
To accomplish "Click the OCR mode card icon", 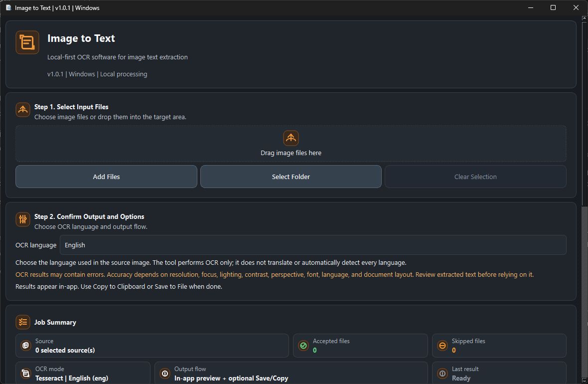I will pyautogui.click(x=25, y=373).
